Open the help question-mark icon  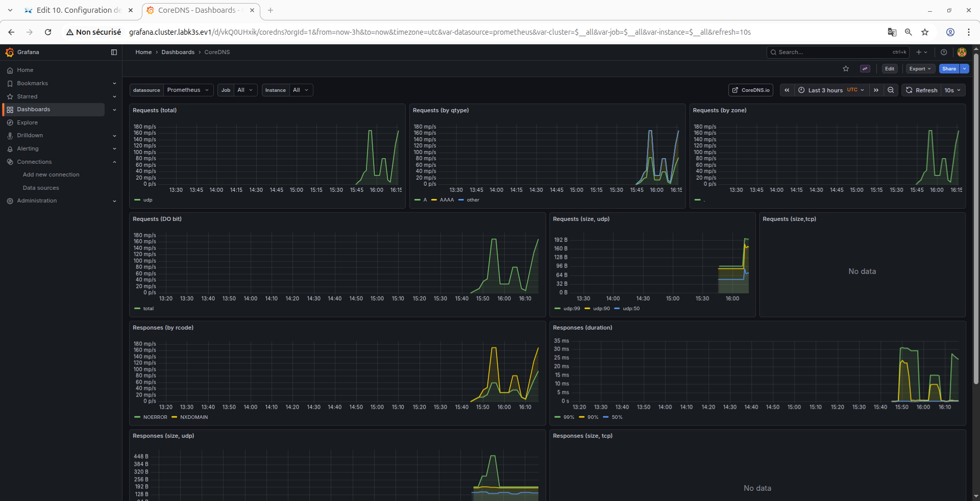(944, 52)
